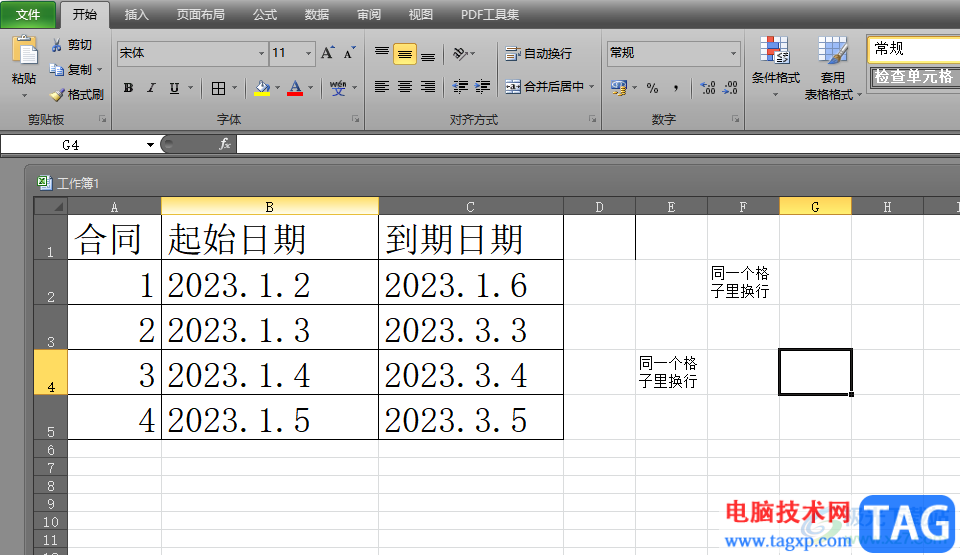The height and width of the screenshot is (555, 960).
Task: Open the font size 11 dropdown
Action: coord(309,53)
